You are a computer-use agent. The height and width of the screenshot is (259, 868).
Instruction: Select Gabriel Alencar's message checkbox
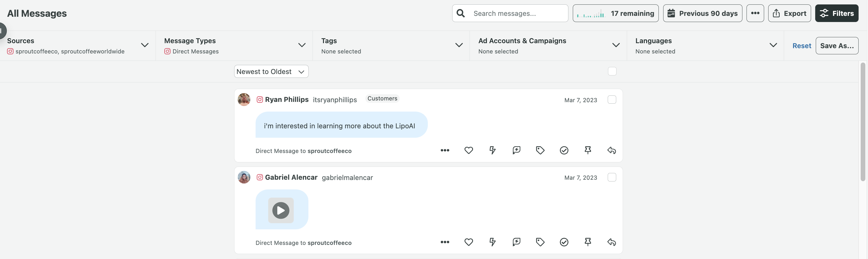pos(612,177)
